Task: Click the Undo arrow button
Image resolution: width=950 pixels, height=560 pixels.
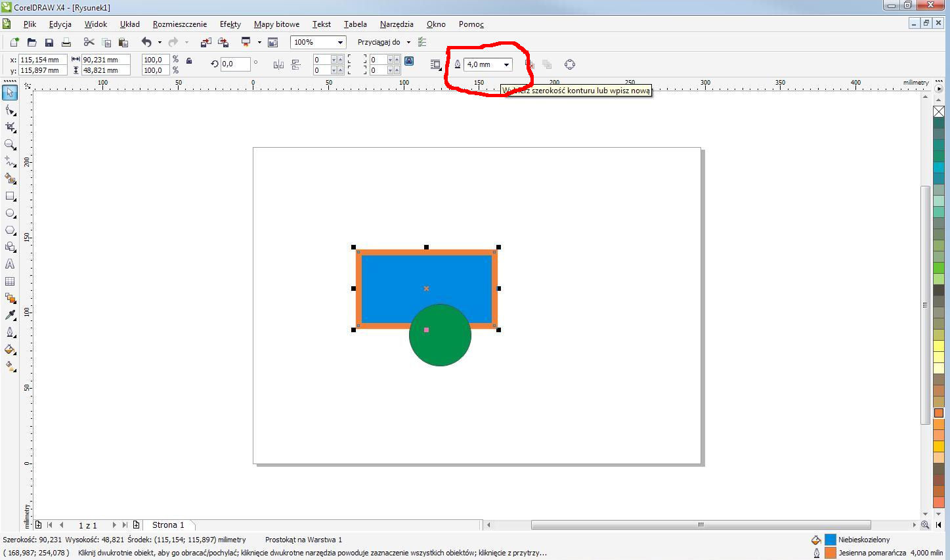Action: (x=146, y=43)
